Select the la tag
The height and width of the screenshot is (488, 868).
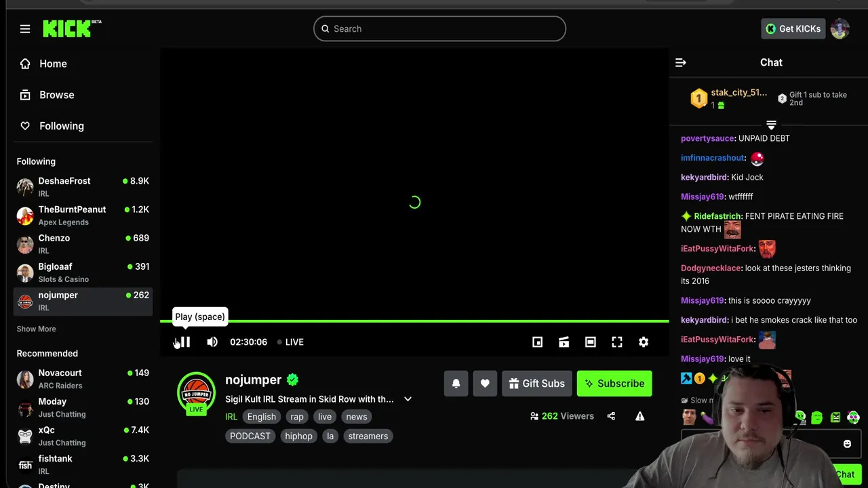[330, 436]
